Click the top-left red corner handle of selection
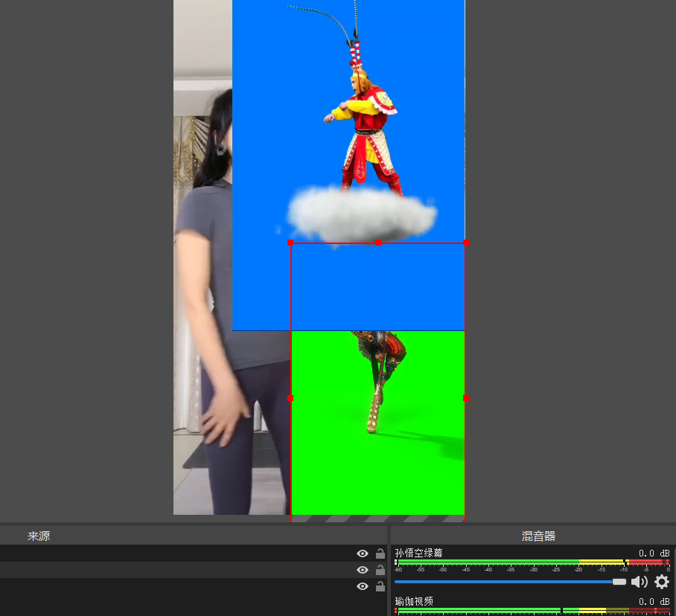The height and width of the screenshot is (616, 676). coord(290,243)
